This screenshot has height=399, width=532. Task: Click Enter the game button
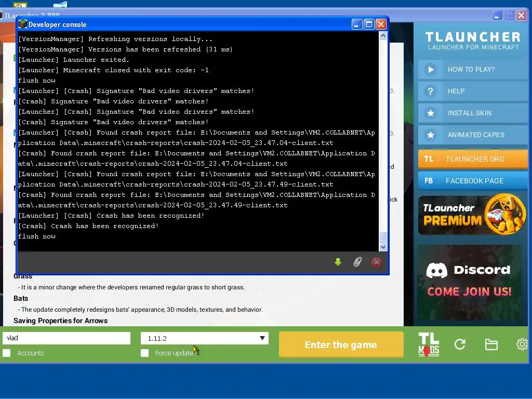pyautogui.click(x=341, y=345)
